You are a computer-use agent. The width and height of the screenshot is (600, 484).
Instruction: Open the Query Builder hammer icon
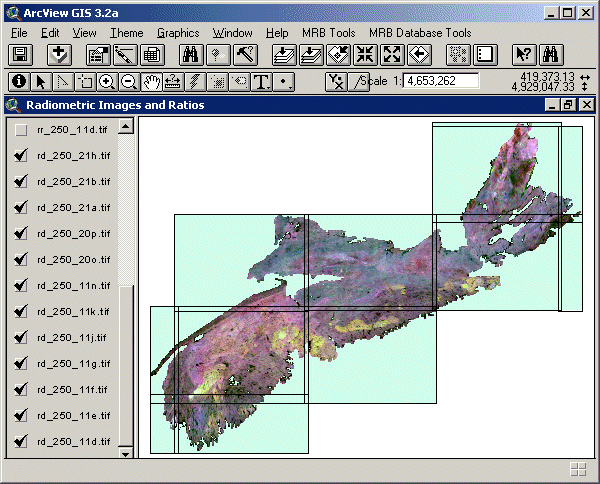point(245,55)
